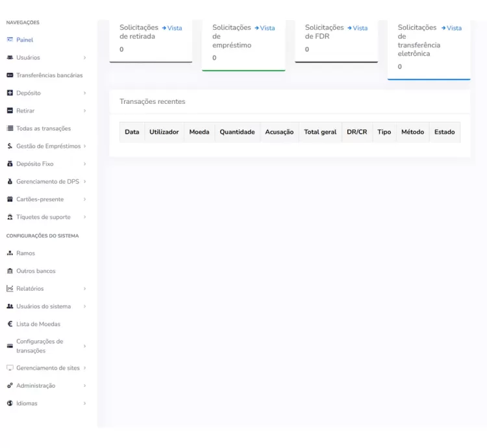Image resolution: width=487 pixels, height=448 pixels.
Task: Expand the Idiomas chevron
Action: tap(84, 403)
